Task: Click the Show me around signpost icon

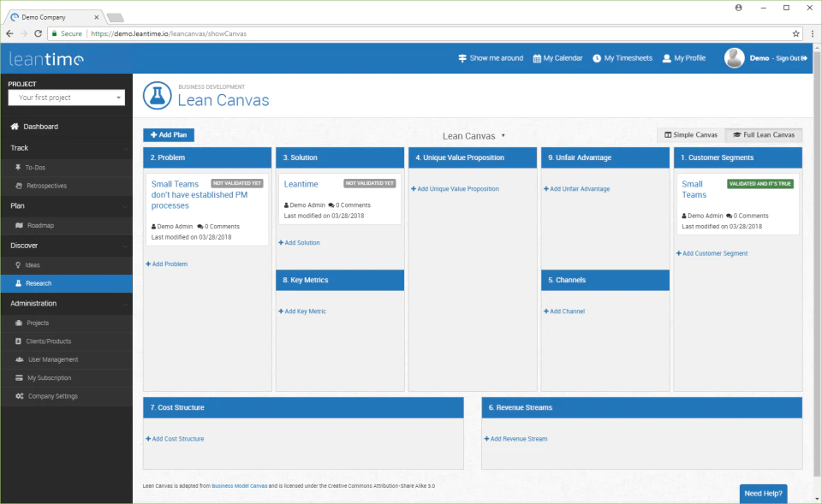Action: (462, 58)
